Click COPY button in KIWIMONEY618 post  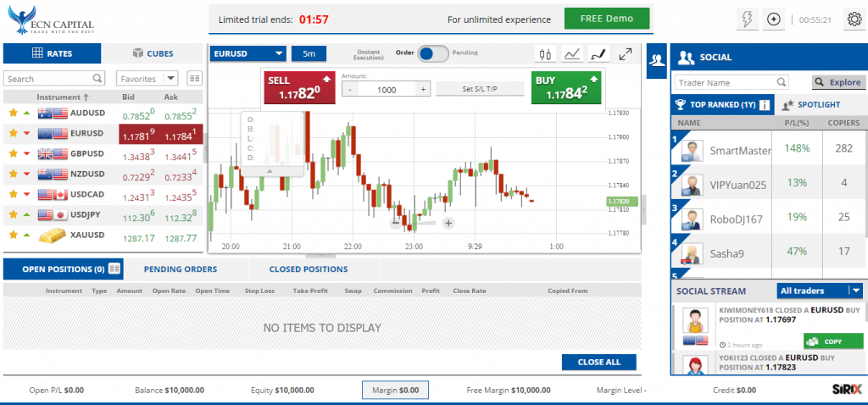pyautogui.click(x=833, y=341)
